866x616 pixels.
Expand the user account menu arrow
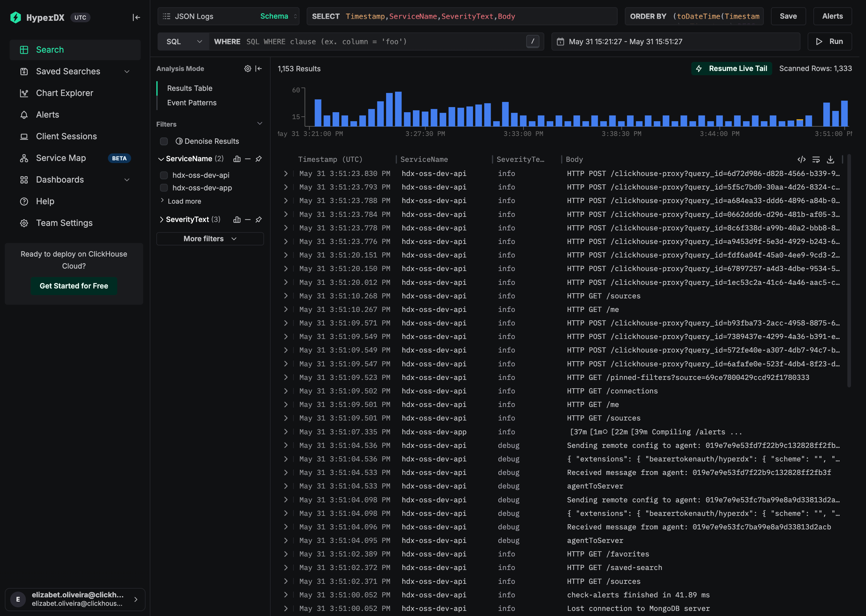136,599
